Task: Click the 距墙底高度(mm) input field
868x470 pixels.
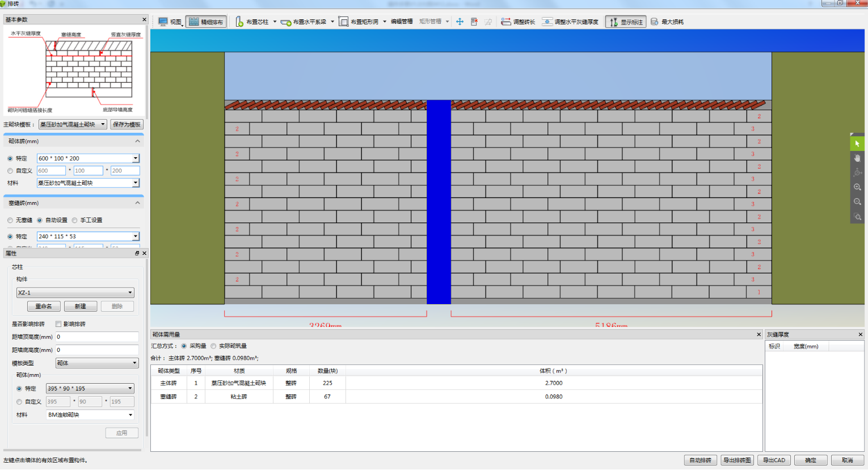Action: 97,350
